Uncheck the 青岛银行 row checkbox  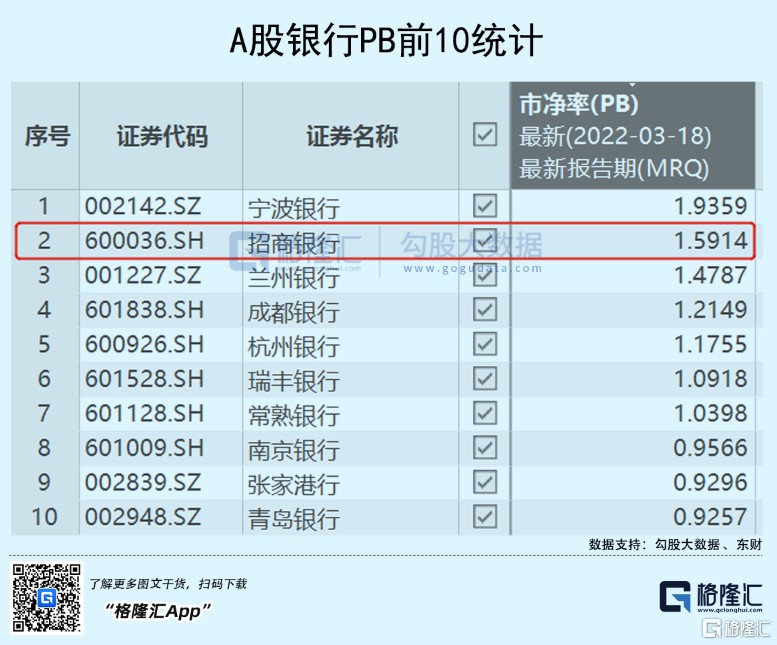(x=485, y=517)
